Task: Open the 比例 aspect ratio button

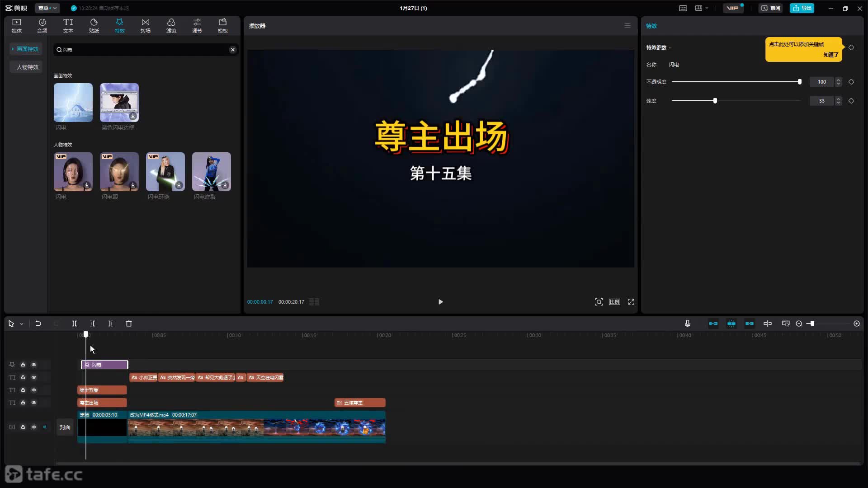Action: [x=614, y=302]
